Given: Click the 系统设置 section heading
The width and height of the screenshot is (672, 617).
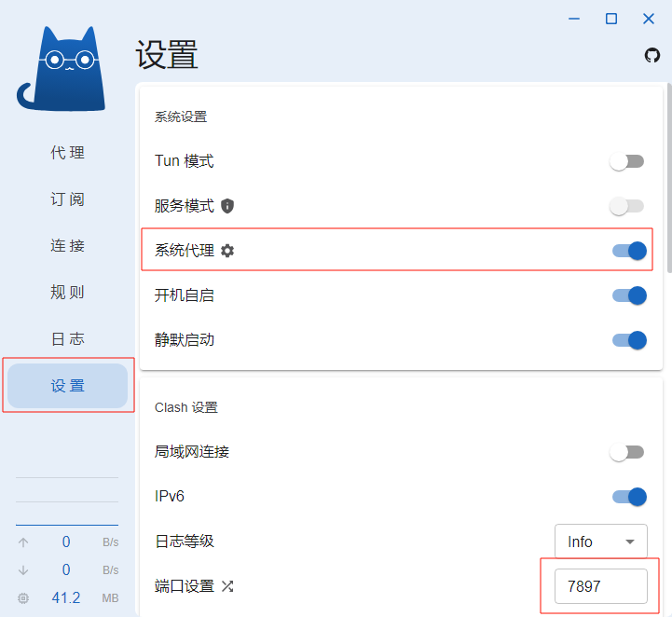Looking at the screenshot, I should click(181, 117).
